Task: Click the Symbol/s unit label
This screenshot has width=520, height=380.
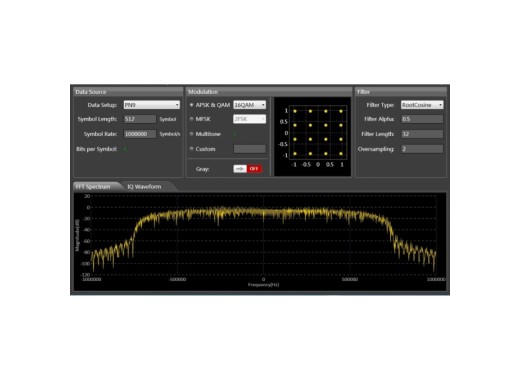Action: click(170, 134)
